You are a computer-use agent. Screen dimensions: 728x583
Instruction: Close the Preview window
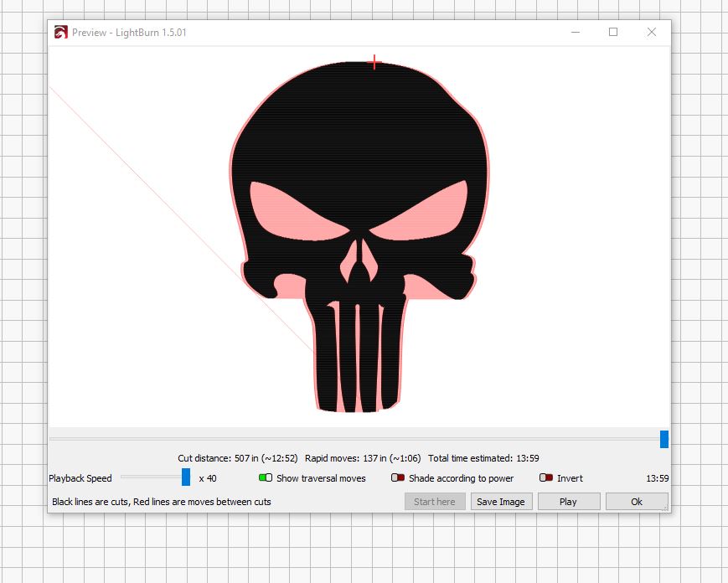pyautogui.click(x=652, y=32)
